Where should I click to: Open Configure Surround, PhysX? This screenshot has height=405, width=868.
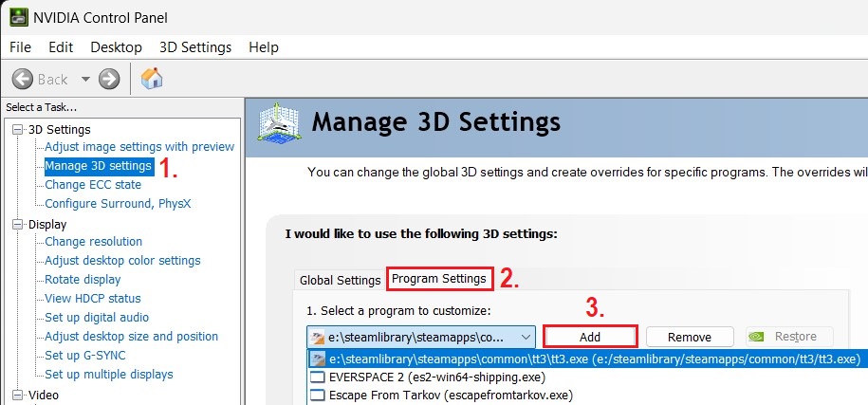118,204
